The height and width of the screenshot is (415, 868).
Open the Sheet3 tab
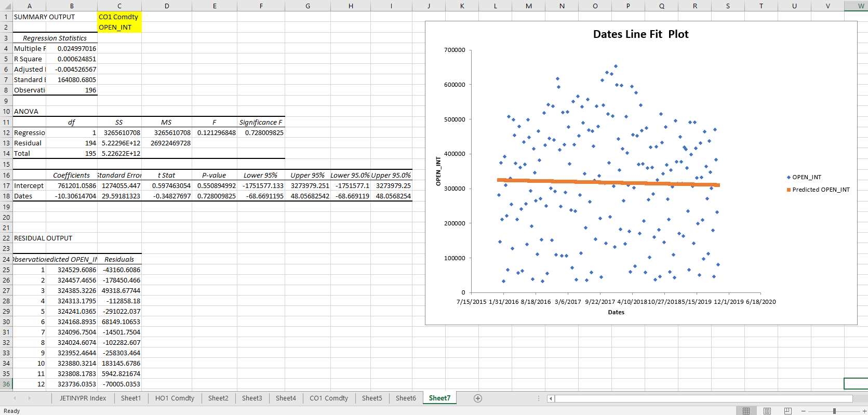[252, 398]
